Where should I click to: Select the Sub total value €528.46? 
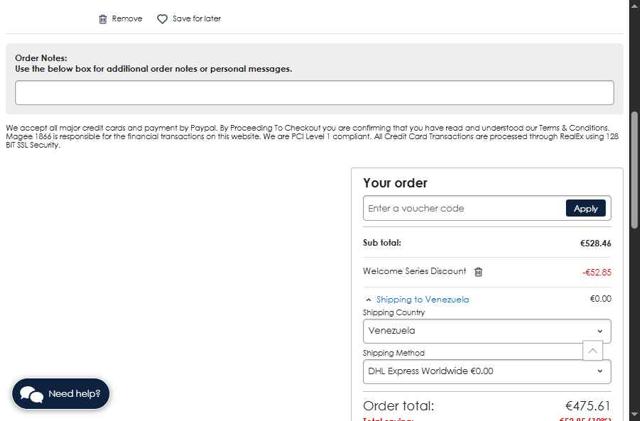point(596,243)
